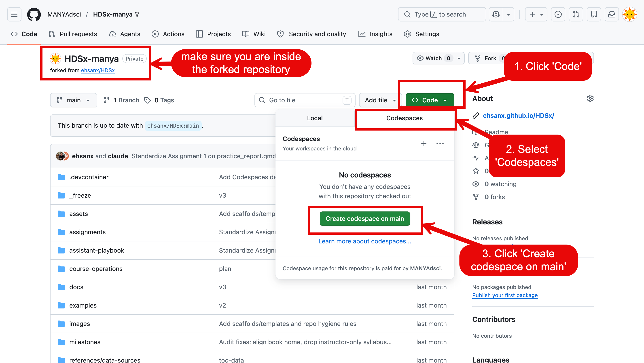Open the notifications inbox icon
The height and width of the screenshot is (363, 644).
pos(612,14)
